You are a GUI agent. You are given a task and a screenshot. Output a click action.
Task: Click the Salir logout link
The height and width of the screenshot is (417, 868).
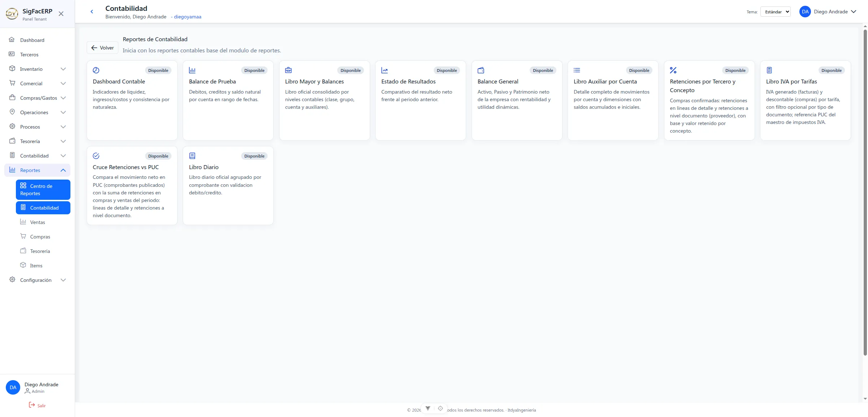point(37,405)
